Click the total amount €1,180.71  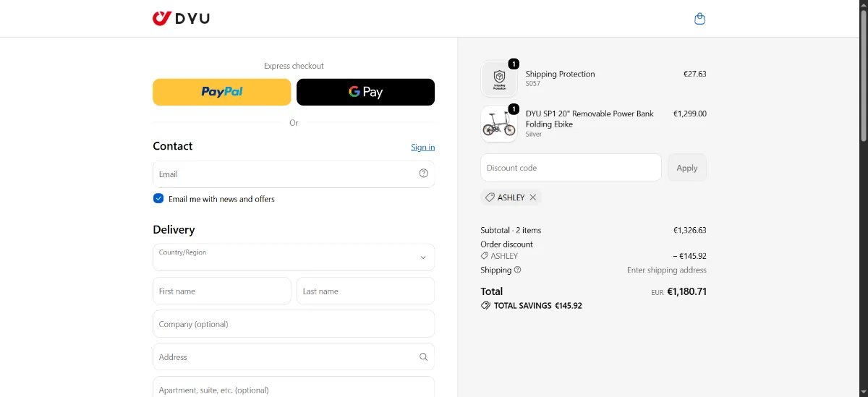coord(686,292)
